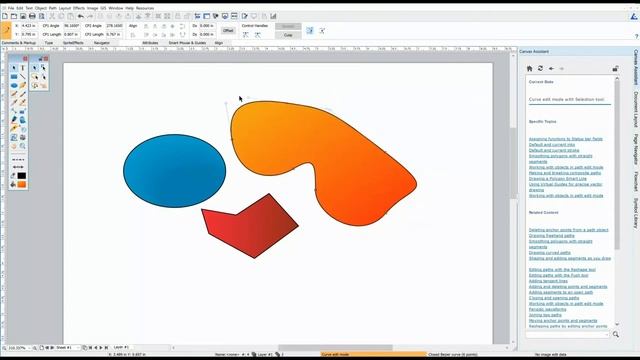Switch to the Attributes tab
Screen dimensions: 640x360
150,43
